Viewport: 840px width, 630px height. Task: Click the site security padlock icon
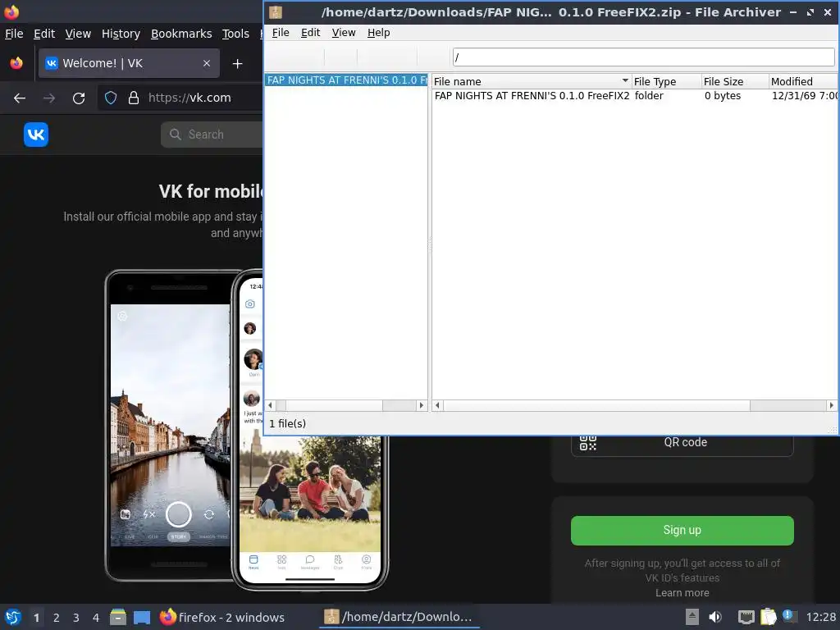click(x=134, y=98)
